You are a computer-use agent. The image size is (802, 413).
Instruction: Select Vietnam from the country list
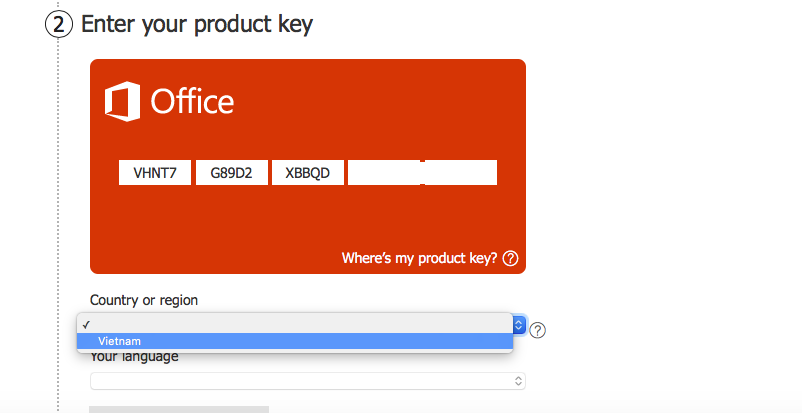[x=295, y=341]
